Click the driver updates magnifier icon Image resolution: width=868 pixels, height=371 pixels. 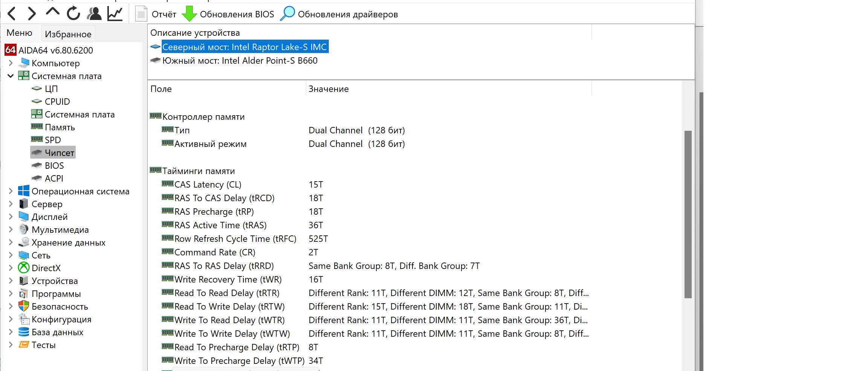pos(287,14)
